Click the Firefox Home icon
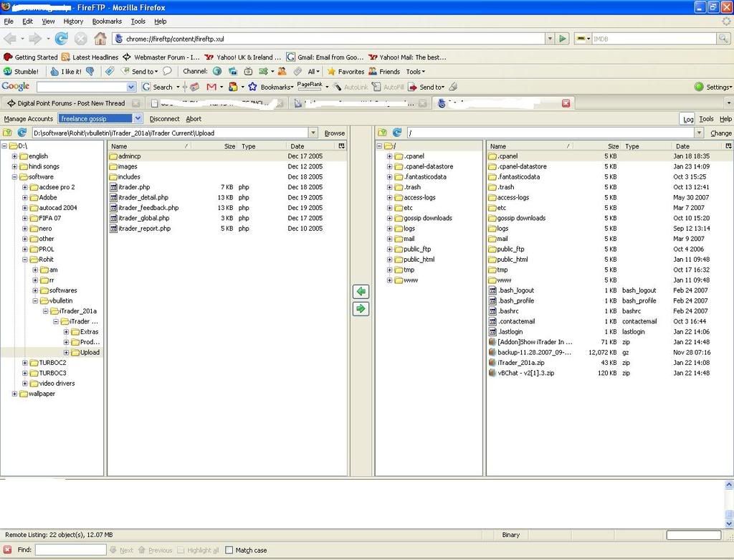Image resolution: width=734 pixels, height=560 pixels. (100, 39)
